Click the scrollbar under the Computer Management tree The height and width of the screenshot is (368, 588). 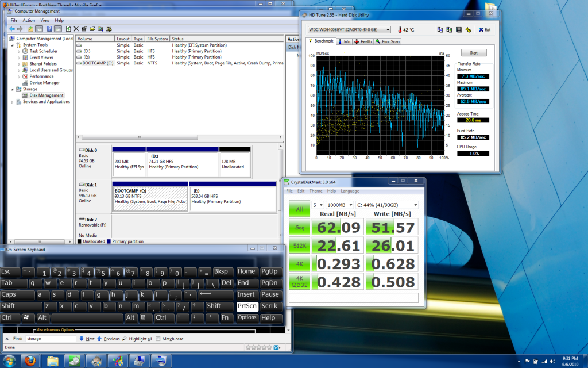pyautogui.click(x=39, y=242)
